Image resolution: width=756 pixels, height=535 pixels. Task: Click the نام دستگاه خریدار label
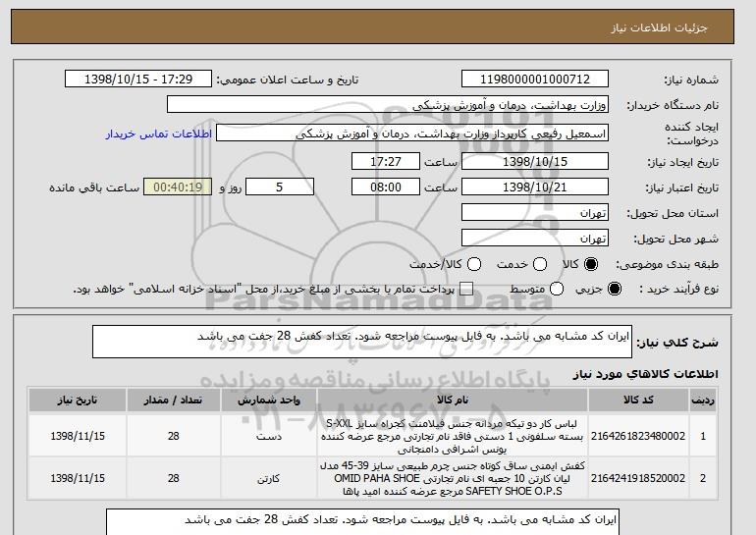[x=673, y=105]
